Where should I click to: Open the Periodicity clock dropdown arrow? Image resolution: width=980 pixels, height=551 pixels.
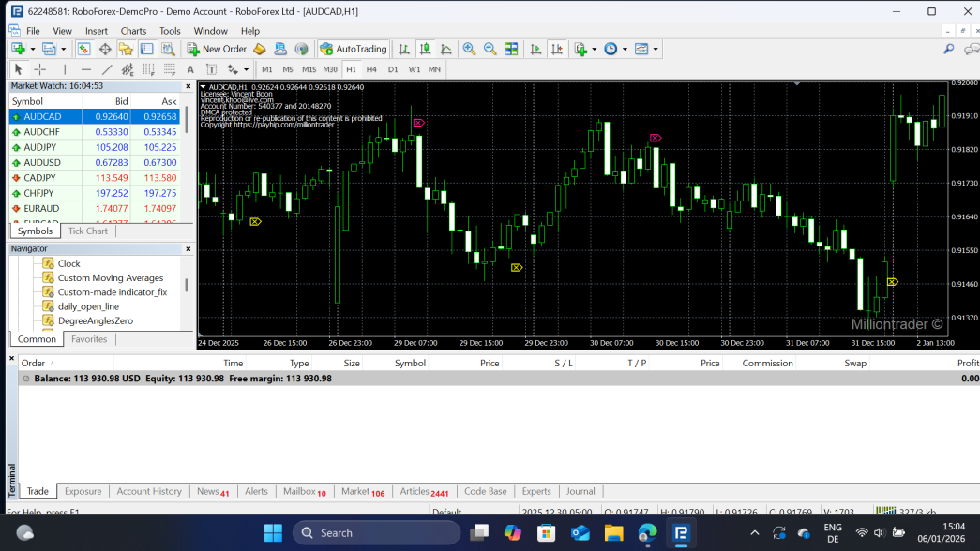[x=624, y=49]
